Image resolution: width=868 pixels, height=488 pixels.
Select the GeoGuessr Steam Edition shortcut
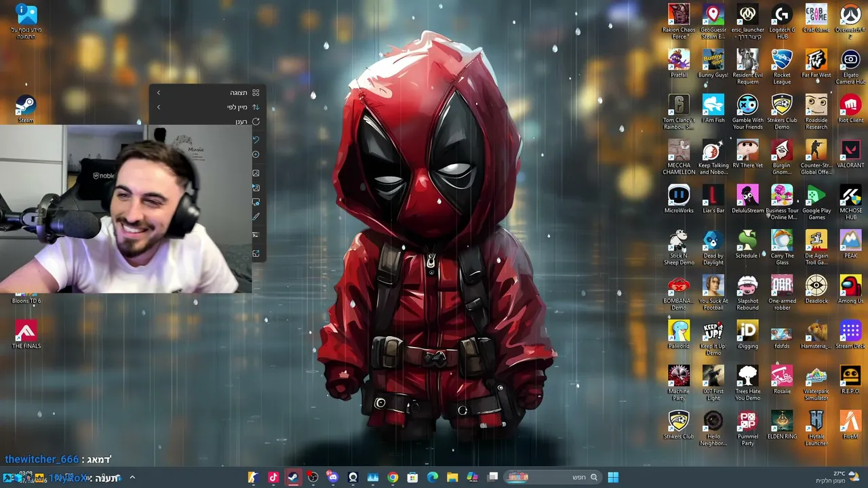point(713,21)
